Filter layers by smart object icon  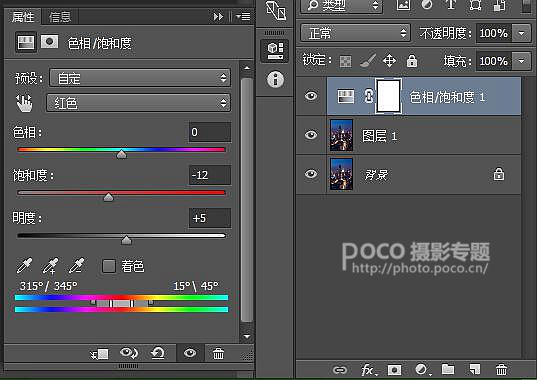click(x=500, y=5)
